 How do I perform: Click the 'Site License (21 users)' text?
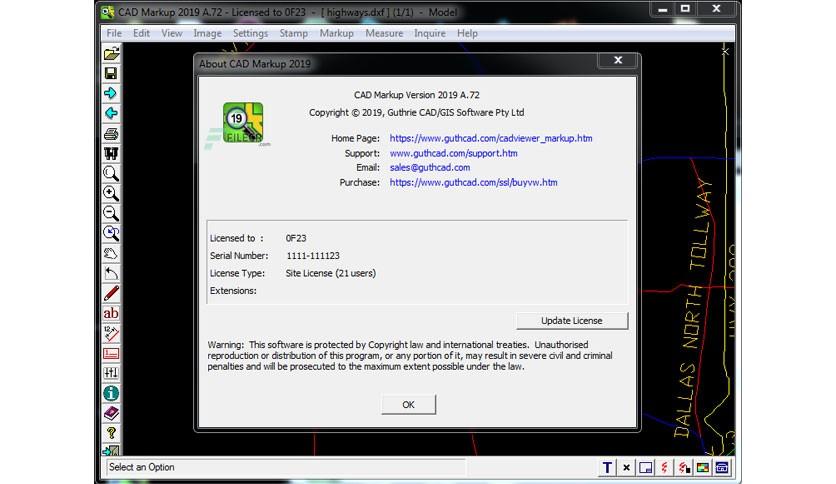click(x=331, y=273)
